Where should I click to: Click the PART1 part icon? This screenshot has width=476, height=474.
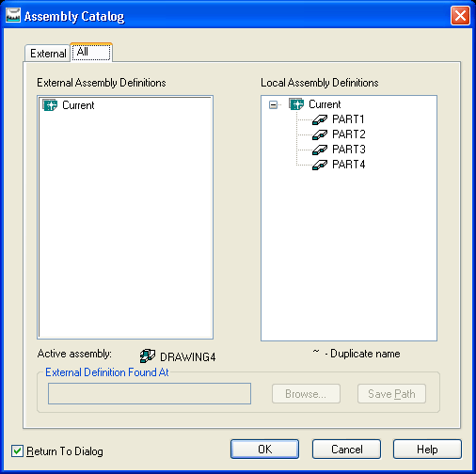pos(320,119)
